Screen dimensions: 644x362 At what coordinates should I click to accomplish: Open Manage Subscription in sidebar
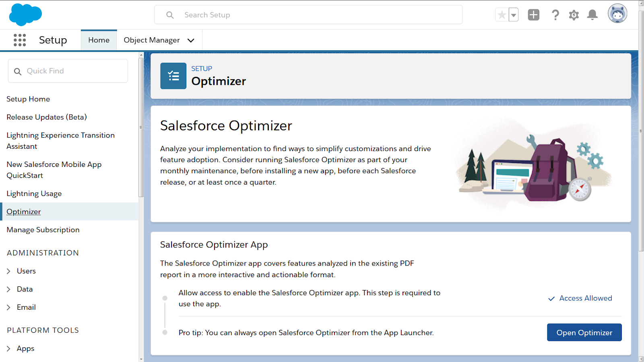coord(43,230)
